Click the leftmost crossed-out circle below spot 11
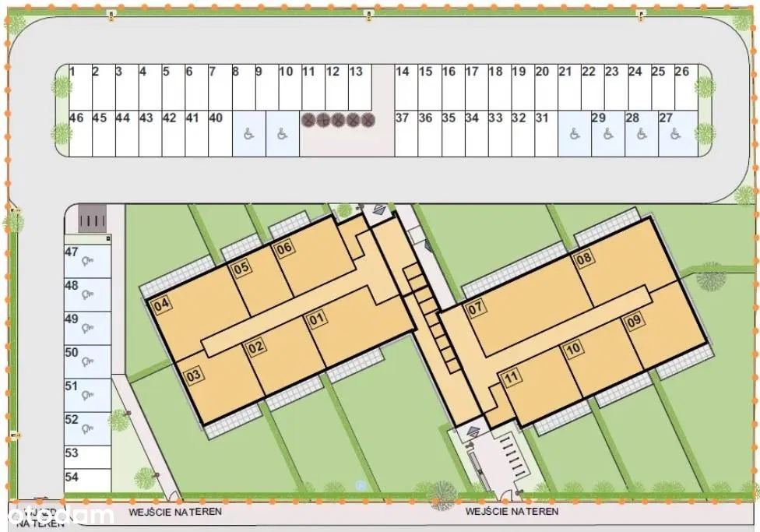Screen dimensions: 760x532 click(308, 120)
